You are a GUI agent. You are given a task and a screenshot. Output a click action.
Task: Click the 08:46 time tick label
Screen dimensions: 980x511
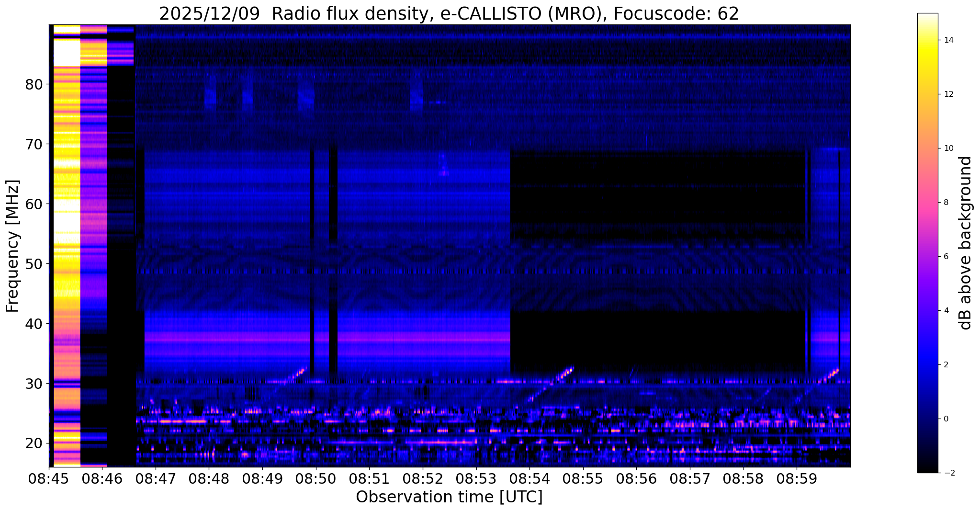click(x=102, y=478)
